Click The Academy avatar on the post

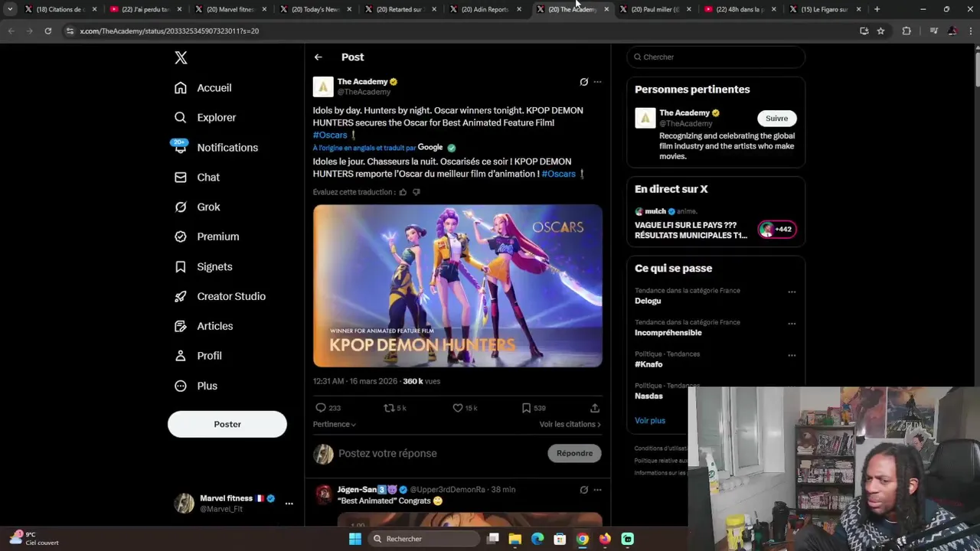pos(323,86)
